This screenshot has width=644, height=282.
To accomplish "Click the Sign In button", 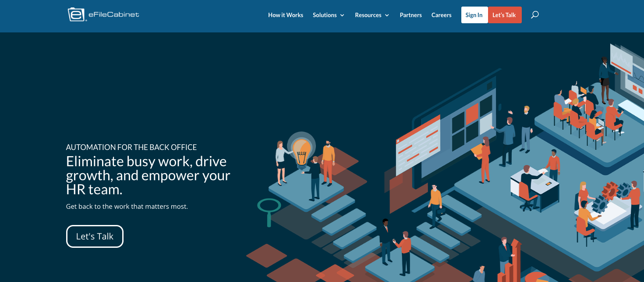I will click(x=474, y=15).
